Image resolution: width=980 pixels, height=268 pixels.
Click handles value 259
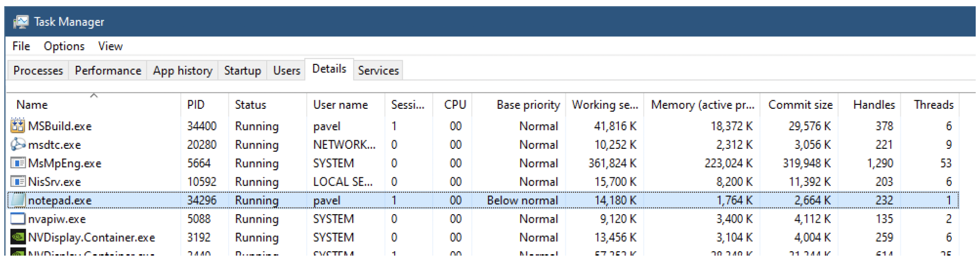884,238
